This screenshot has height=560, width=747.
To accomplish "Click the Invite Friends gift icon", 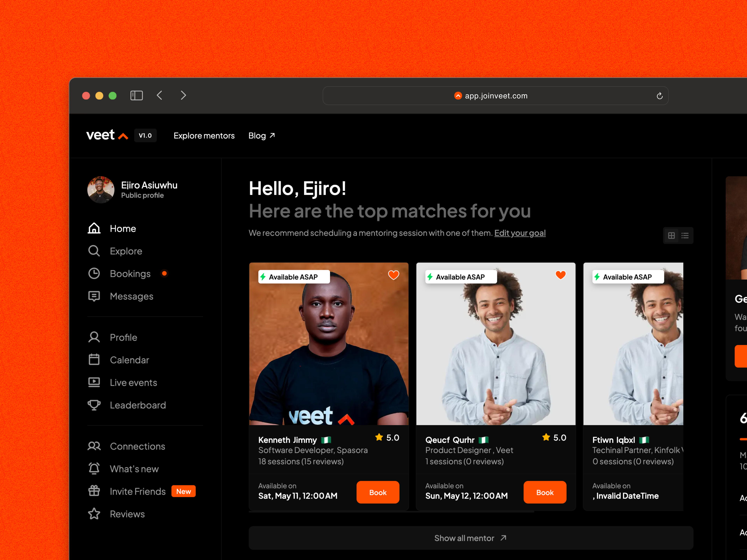I will (94, 491).
